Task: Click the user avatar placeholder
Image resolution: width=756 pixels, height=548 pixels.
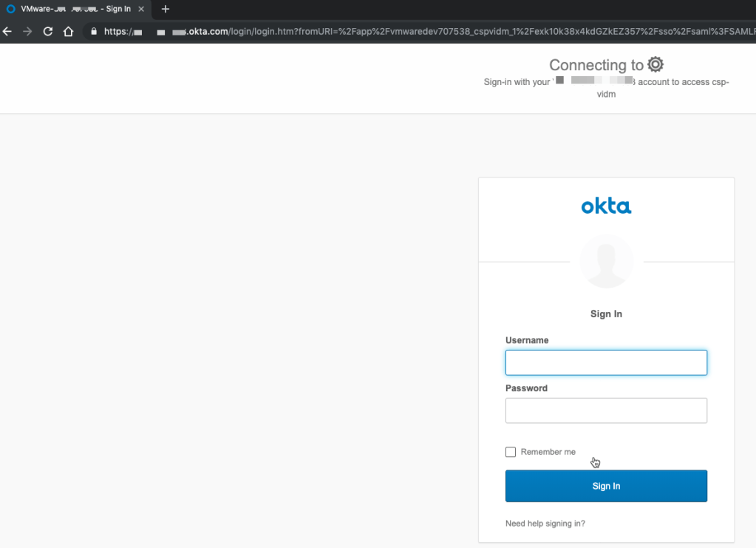Action: tap(607, 262)
